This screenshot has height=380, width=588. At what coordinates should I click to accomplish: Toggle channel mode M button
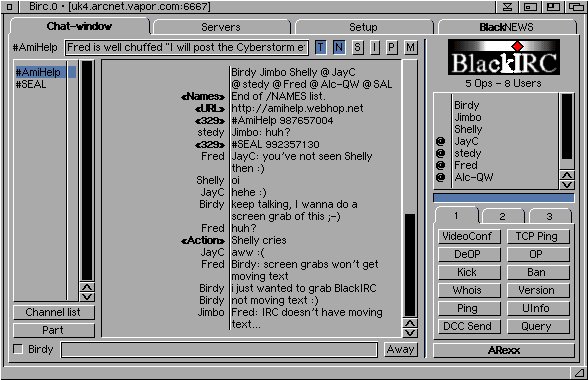pos(411,47)
